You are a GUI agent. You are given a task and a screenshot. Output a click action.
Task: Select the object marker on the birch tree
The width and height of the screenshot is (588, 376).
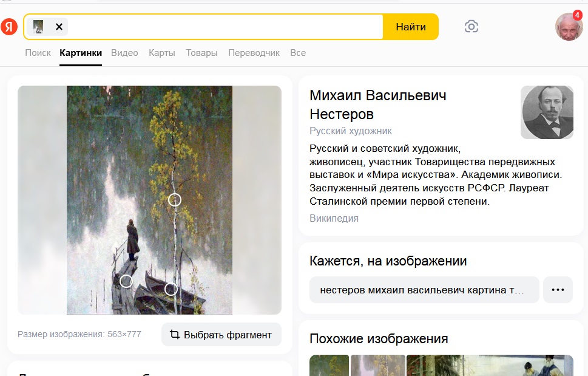coord(175,200)
